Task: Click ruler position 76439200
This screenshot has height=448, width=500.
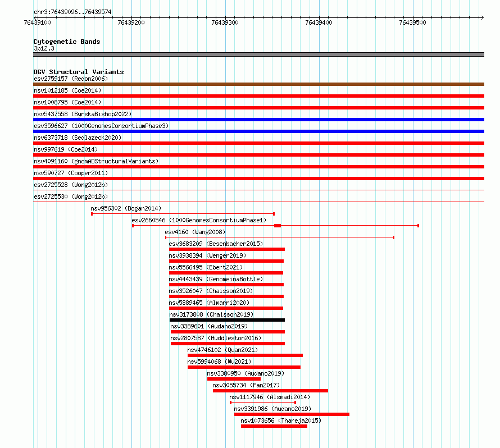Action: pos(131,22)
